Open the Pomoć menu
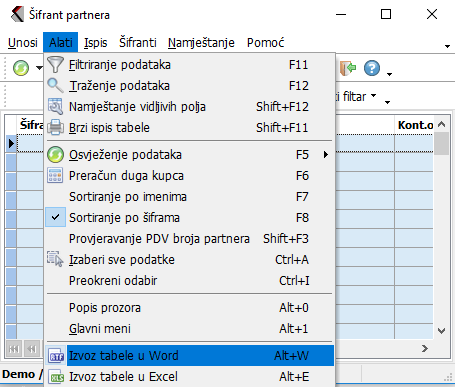Image resolution: width=455 pixels, height=387 pixels. pyautogui.click(x=266, y=43)
